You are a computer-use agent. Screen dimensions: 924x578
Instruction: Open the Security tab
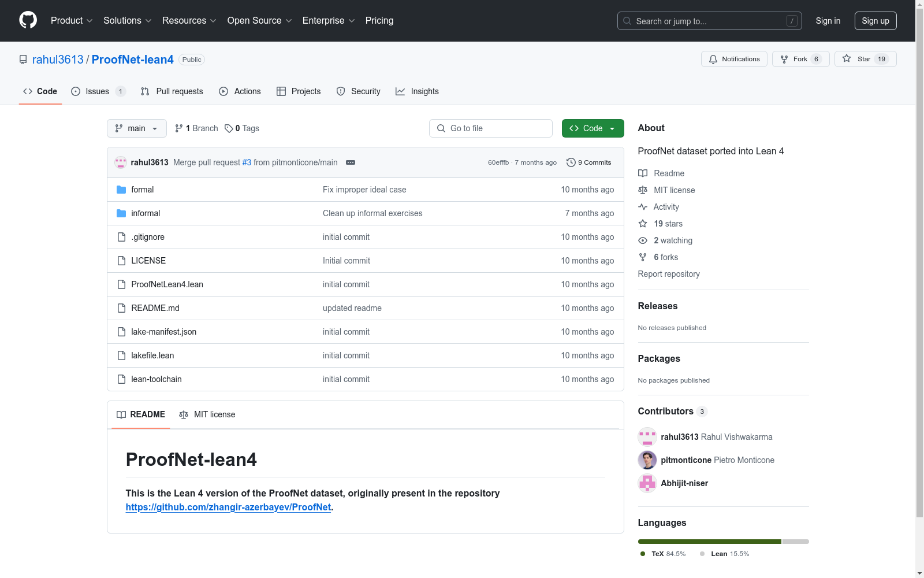[359, 91]
